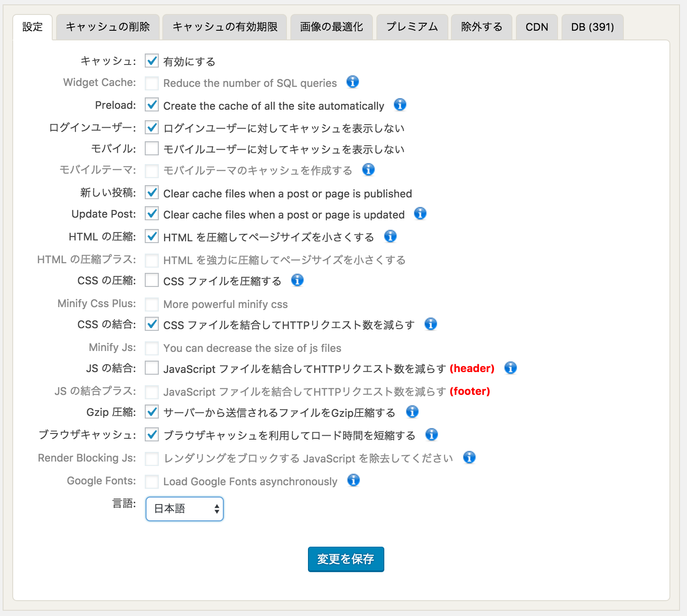
Task: Click the 変更を保存 button
Action: pos(346,559)
